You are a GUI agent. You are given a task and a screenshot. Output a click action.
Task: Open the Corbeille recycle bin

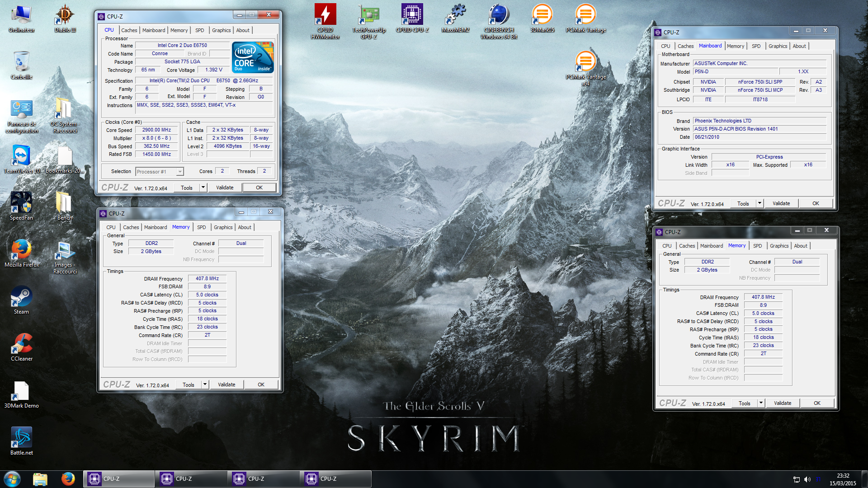(21, 66)
